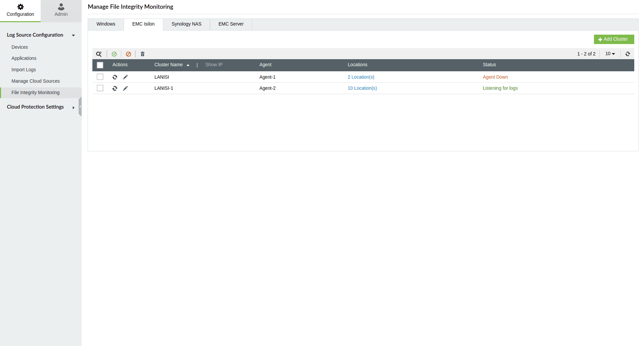Click the LANISI-1 cluster name cell

(164, 88)
